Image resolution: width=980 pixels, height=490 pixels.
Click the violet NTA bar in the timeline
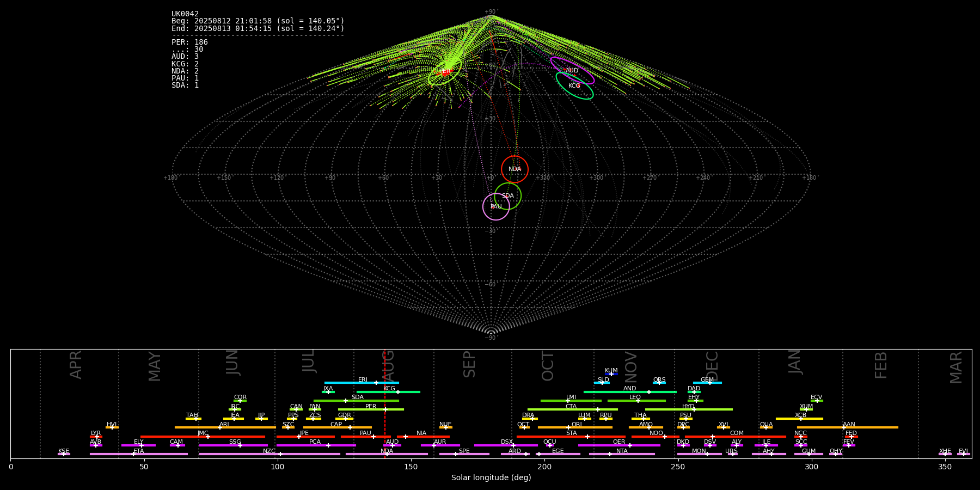click(x=622, y=454)
